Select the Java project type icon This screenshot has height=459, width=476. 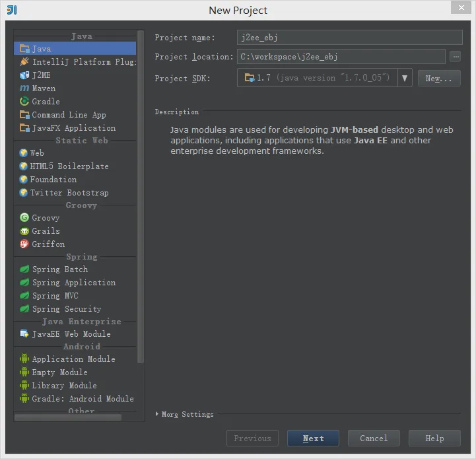[24, 49]
